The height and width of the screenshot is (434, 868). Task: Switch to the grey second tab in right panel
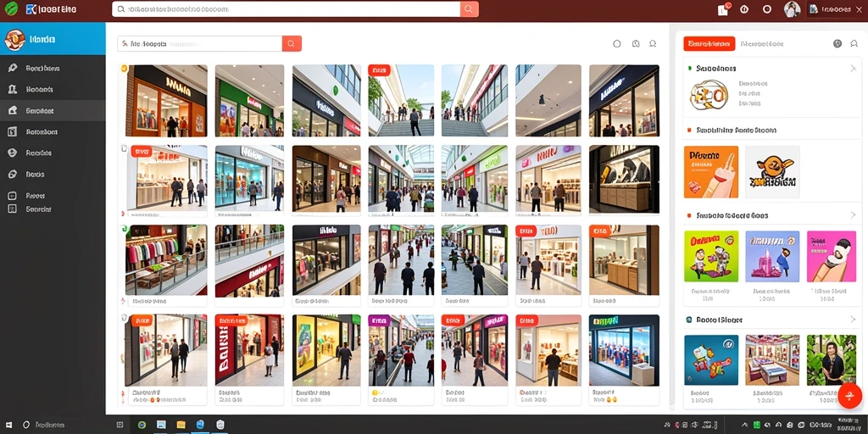pyautogui.click(x=762, y=44)
